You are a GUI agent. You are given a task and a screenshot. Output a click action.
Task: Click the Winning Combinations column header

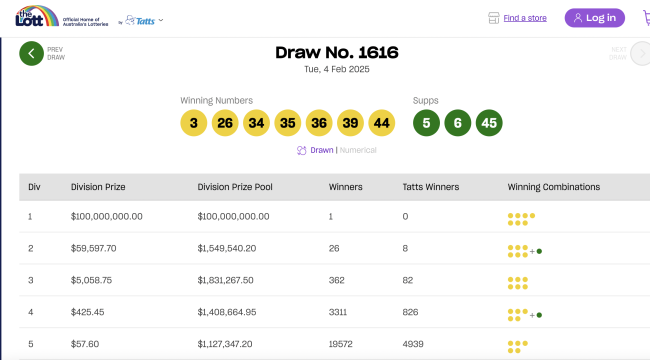pyautogui.click(x=554, y=187)
